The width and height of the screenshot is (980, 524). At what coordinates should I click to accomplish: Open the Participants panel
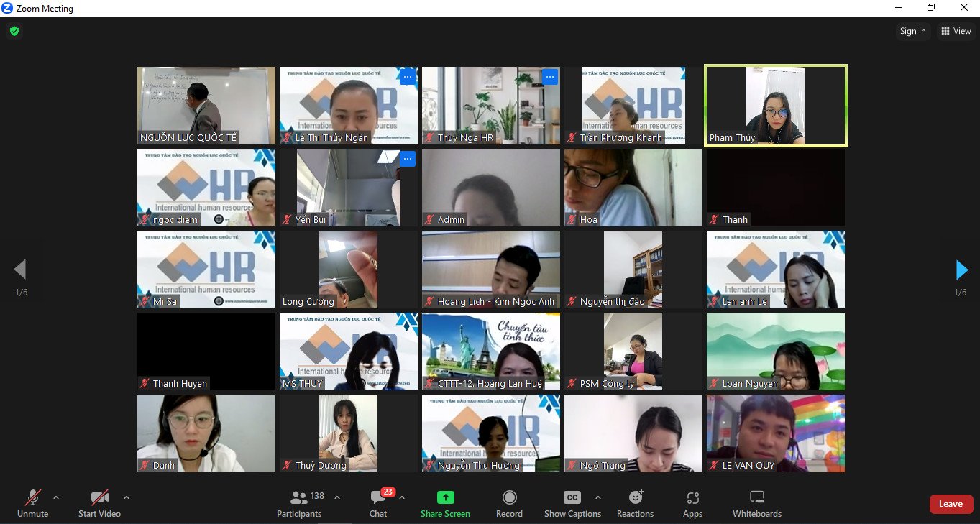pyautogui.click(x=299, y=504)
